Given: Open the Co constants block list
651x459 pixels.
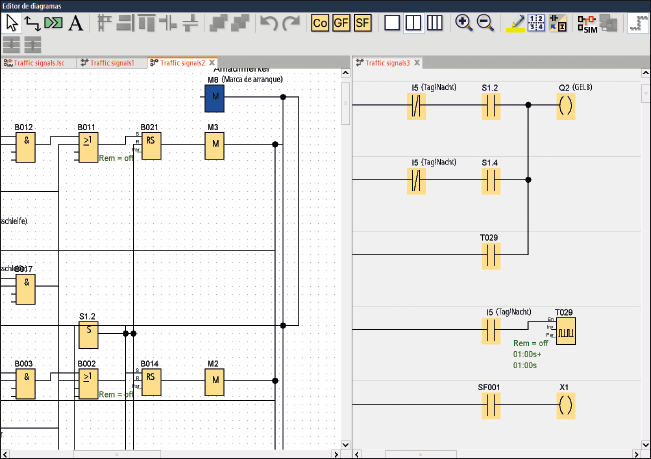Looking at the screenshot, I should pyautogui.click(x=320, y=23).
